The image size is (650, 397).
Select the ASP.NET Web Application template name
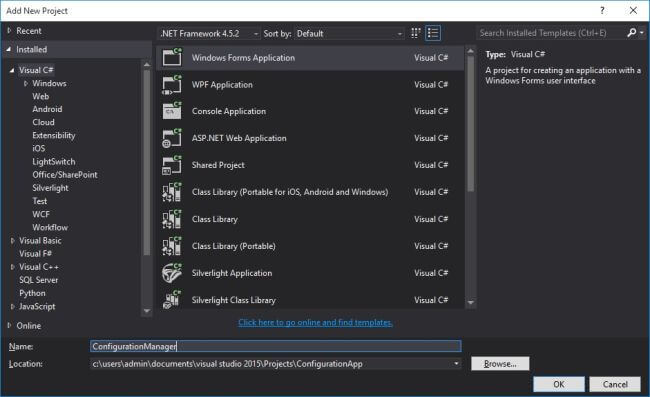239,138
